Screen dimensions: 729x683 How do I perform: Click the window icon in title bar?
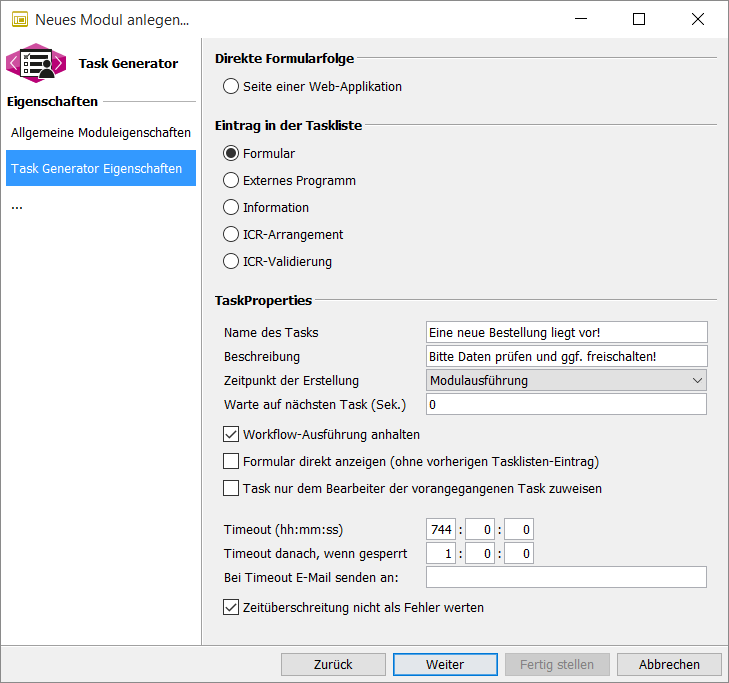[18, 19]
